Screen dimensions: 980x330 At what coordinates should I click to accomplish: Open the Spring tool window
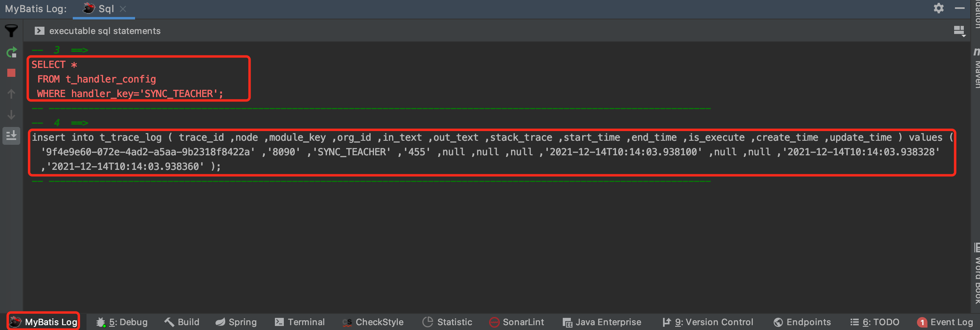pos(236,322)
